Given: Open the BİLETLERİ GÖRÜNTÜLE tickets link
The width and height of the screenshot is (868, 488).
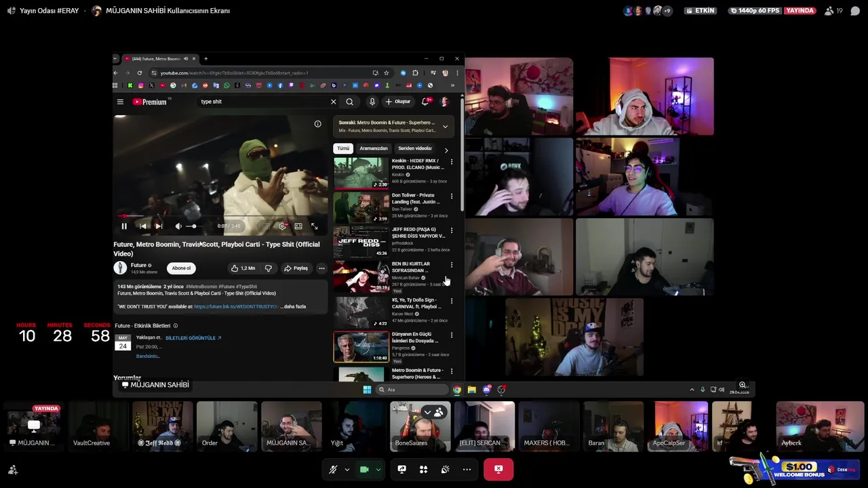Looking at the screenshot, I should point(193,338).
